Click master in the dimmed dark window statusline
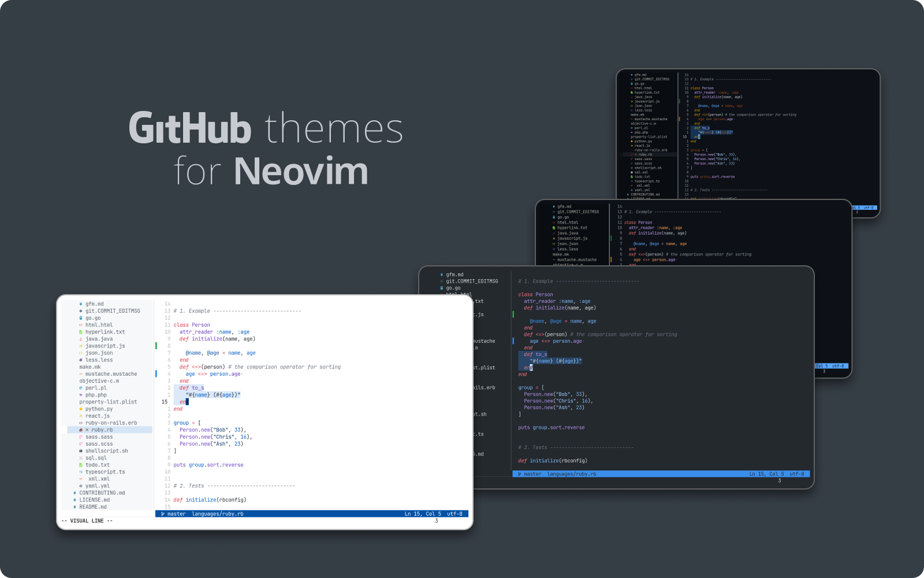This screenshot has height=578, width=924. point(532,474)
